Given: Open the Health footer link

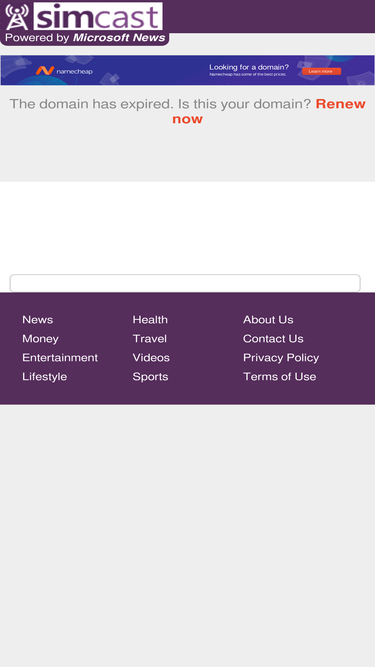Looking at the screenshot, I should [x=150, y=320].
